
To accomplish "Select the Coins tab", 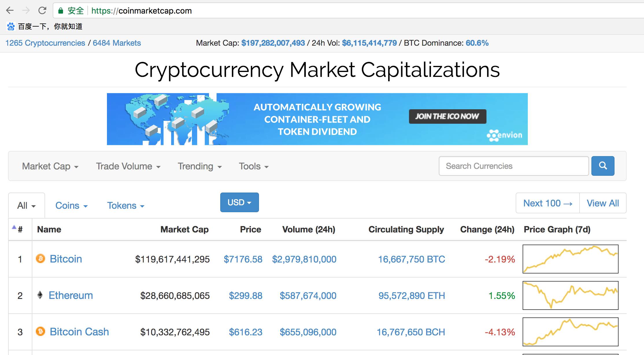I will point(71,206).
